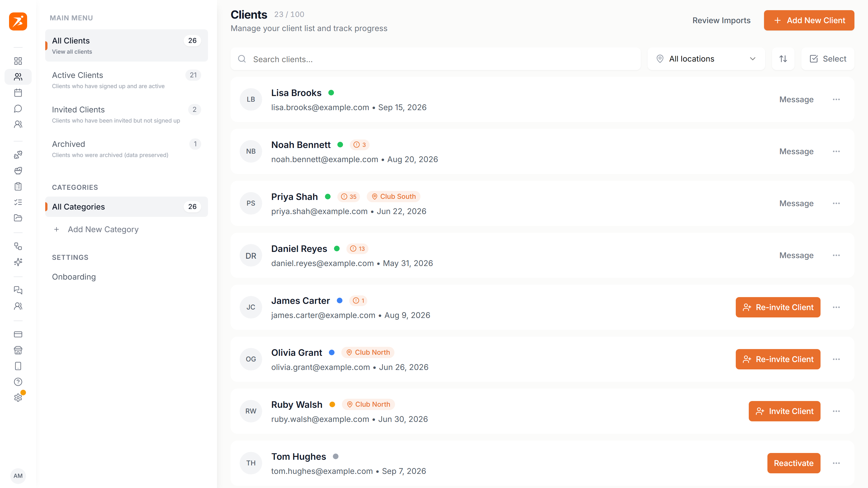Switch to Active Clients list
The image size is (868, 488).
click(x=126, y=80)
